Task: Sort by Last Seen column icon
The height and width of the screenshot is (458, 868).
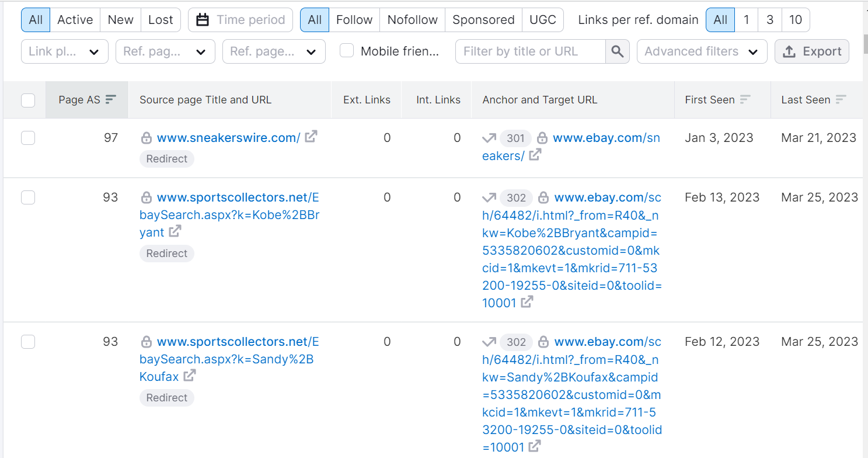Action: pyautogui.click(x=841, y=100)
